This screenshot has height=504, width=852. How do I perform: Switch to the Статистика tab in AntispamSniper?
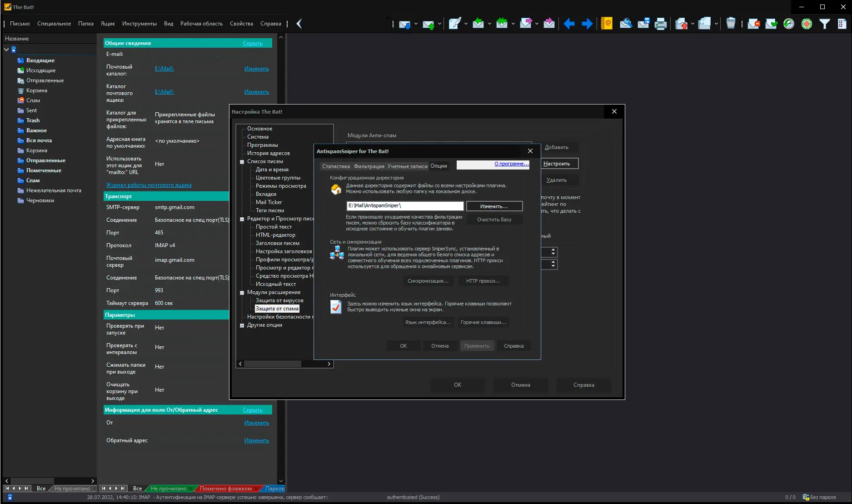(x=336, y=166)
